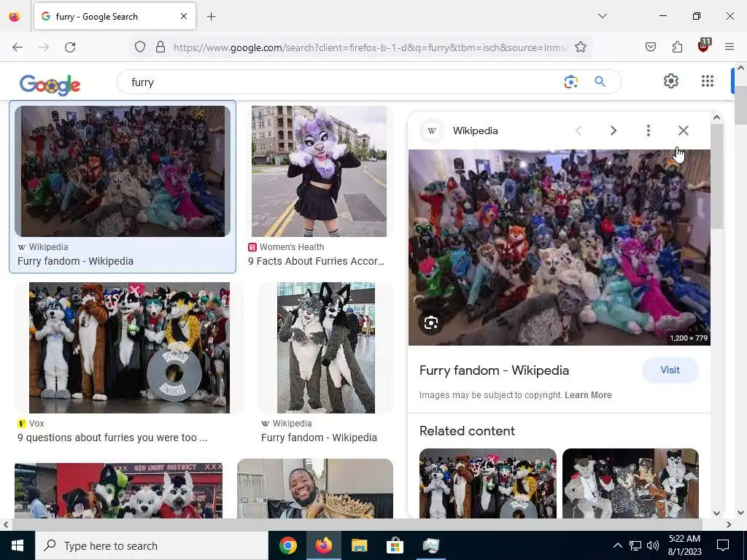Screen dimensions: 747x560
Task: Close the 'furry - Google Search' tab
Action: tap(184, 16)
